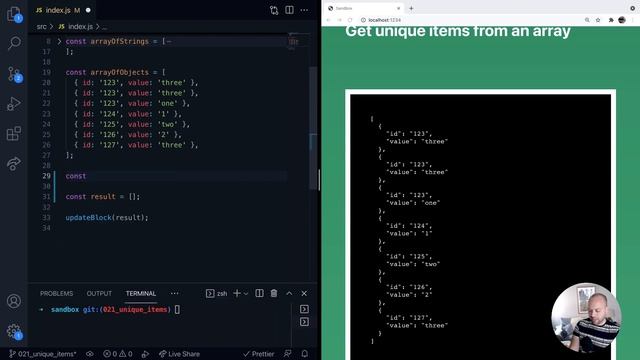Click on 'const arrayOfObjects' line
Image resolution: width=640 pixels, height=360 pixels.
tap(116, 72)
